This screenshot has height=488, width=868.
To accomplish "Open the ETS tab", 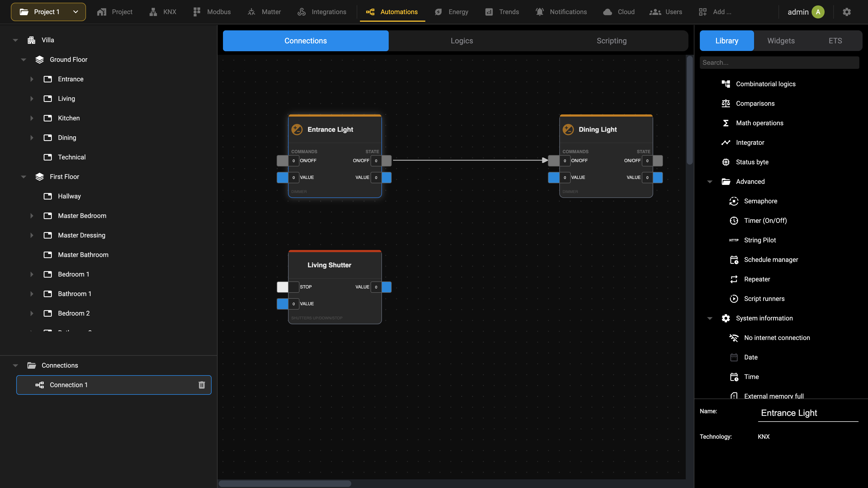I will [835, 41].
